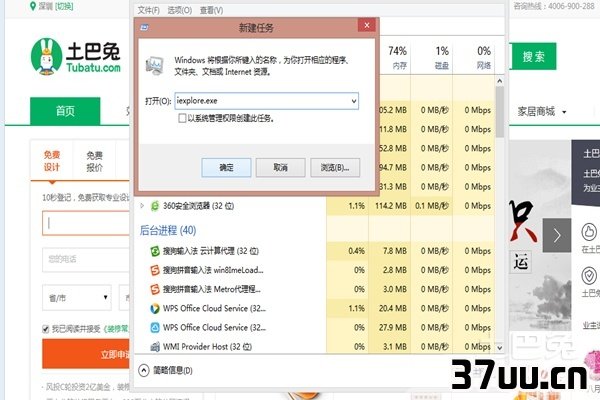Click the 7.8 MB memory cell
This screenshot has height=400, width=600.
click(x=390, y=251)
